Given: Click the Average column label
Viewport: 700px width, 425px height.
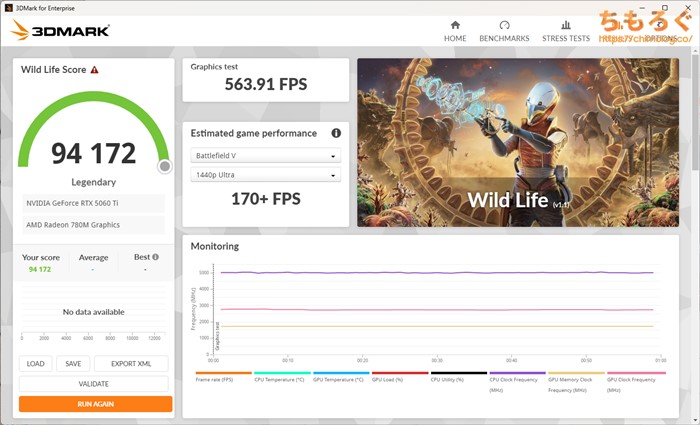Looking at the screenshot, I should 93,257.
